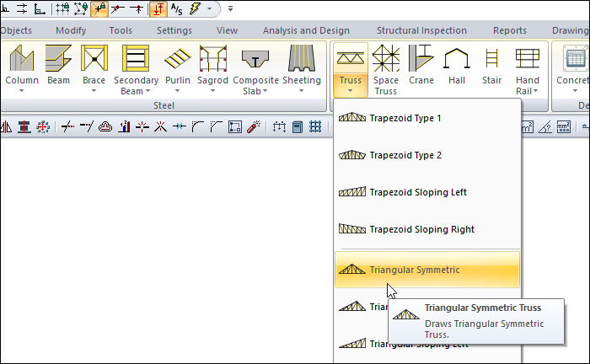
Task: Click the cloud-shaped revision icon
Action: click(105, 127)
